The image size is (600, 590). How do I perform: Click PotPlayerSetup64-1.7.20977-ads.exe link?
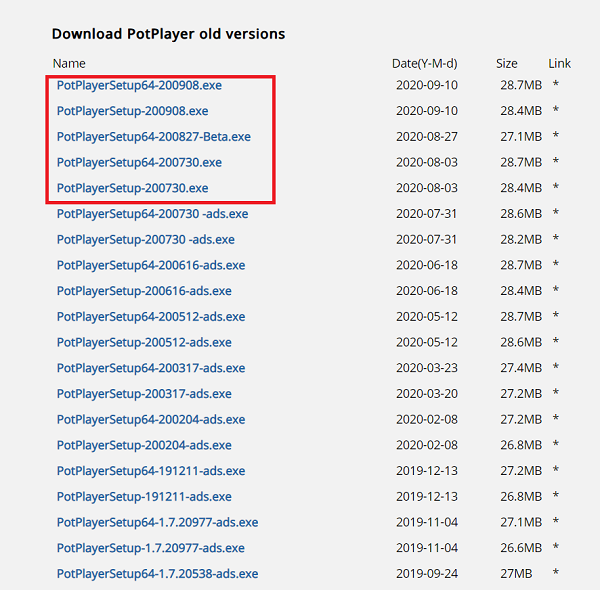(x=158, y=522)
